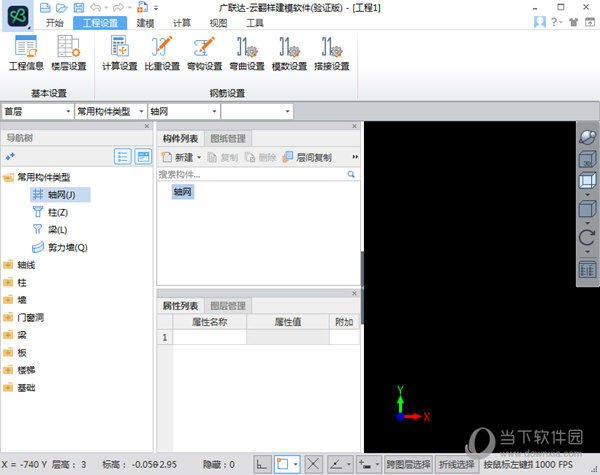Toggle the plus-line offset button in status bar
Screen dimensions: 600x475
point(365,465)
